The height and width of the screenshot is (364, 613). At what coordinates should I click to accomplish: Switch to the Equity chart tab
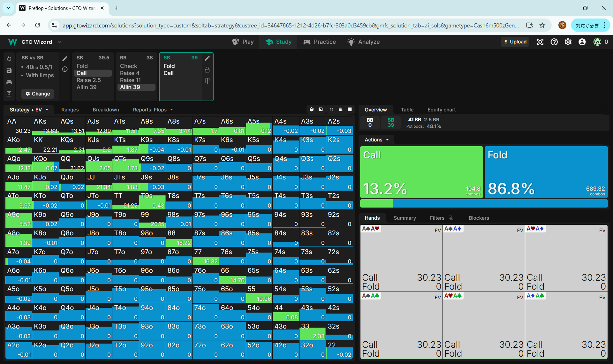click(x=441, y=110)
